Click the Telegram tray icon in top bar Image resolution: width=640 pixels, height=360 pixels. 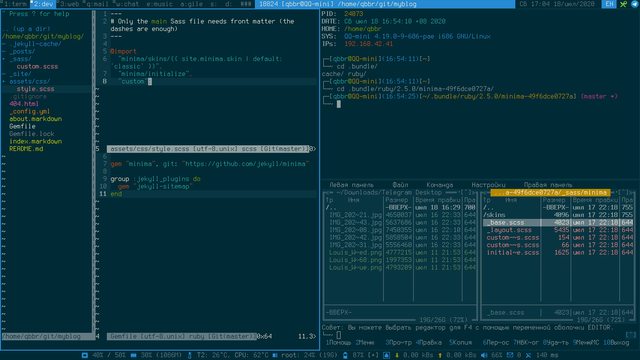point(635,4)
